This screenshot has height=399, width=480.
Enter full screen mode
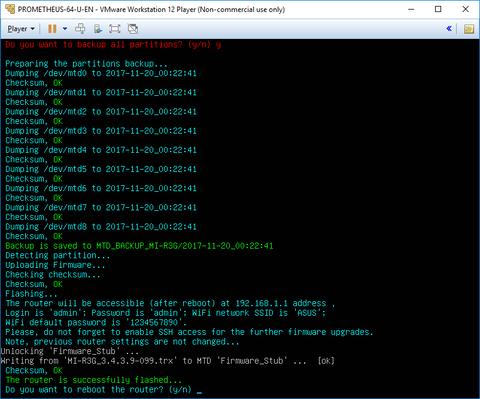coord(115,29)
